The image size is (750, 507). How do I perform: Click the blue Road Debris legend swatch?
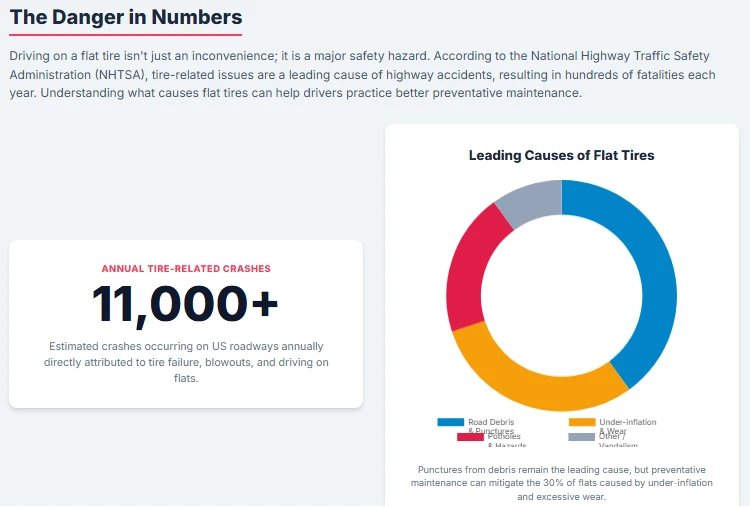click(x=450, y=422)
